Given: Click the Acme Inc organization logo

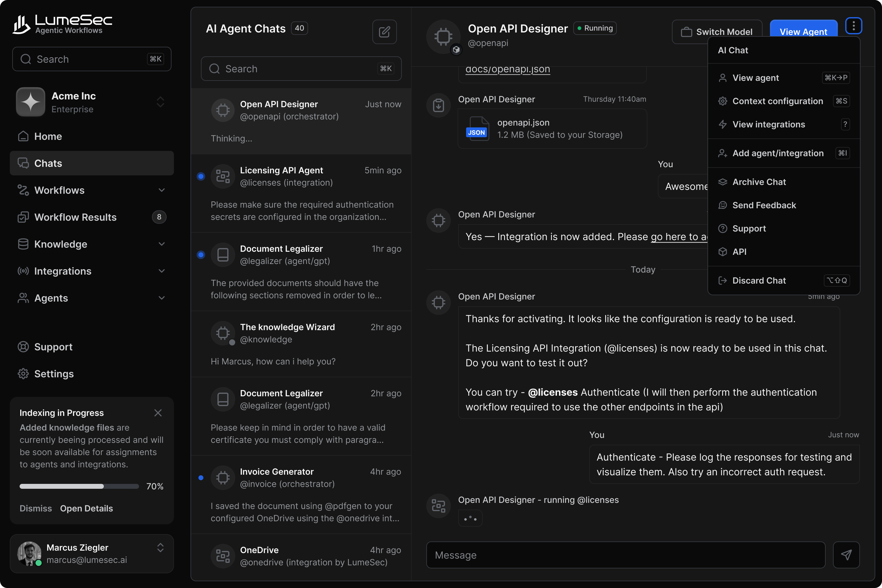Looking at the screenshot, I should click(x=31, y=102).
